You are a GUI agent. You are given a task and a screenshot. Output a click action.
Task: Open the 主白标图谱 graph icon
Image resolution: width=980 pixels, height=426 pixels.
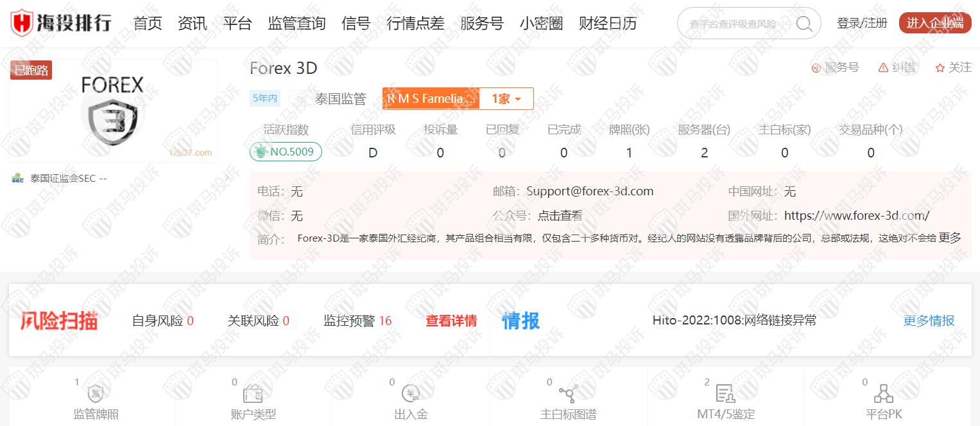pos(568,394)
